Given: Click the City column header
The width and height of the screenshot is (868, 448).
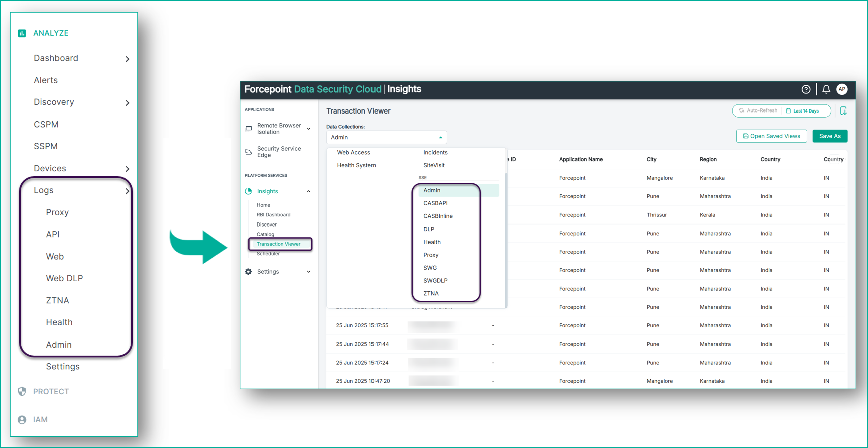Looking at the screenshot, I should coord(651,160).
